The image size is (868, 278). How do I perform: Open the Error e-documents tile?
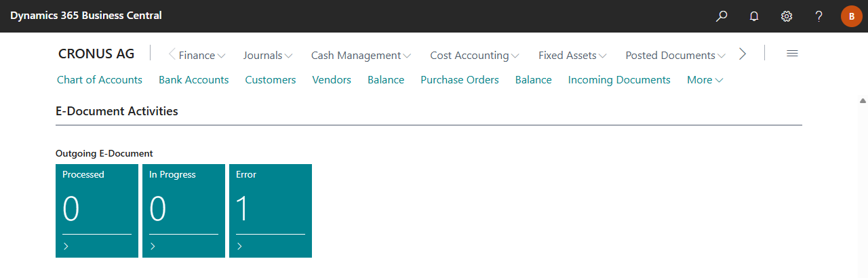[x=270, y=210]
